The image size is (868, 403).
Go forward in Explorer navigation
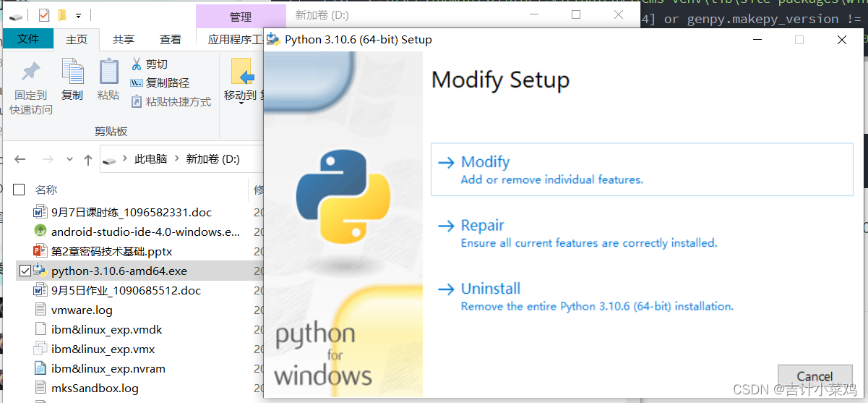coord(47,159)
